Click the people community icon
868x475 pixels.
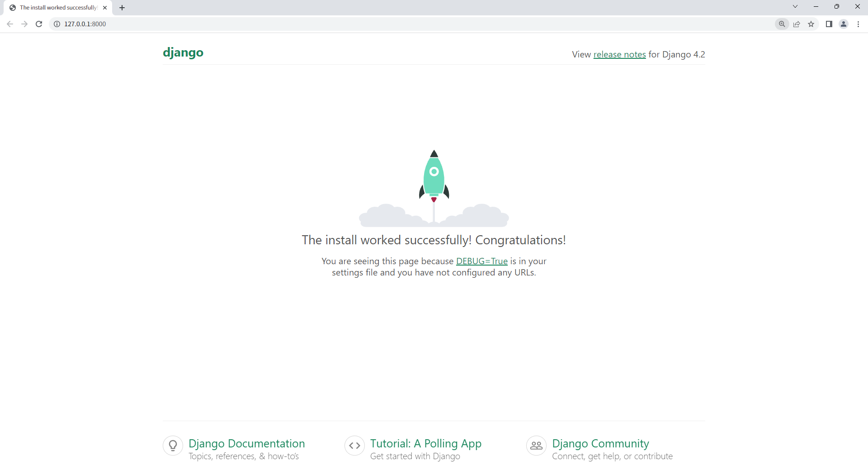coord(536,446)
